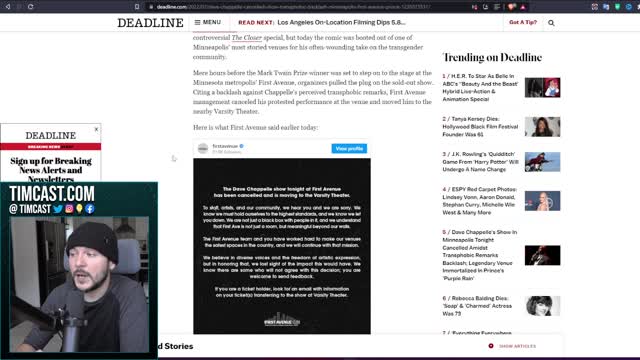Open J.K. Rowling's Quidditch name change story
Image resolution: width=640 pixels, height=360 pixels.
click(480, 162)
